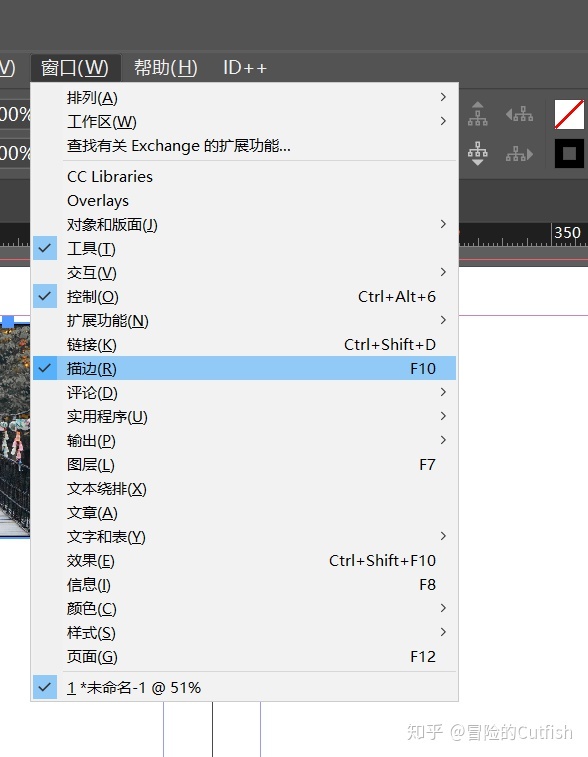
Task: Close the 窗口(W) menu in menu bar
Action: coord(75,68)
